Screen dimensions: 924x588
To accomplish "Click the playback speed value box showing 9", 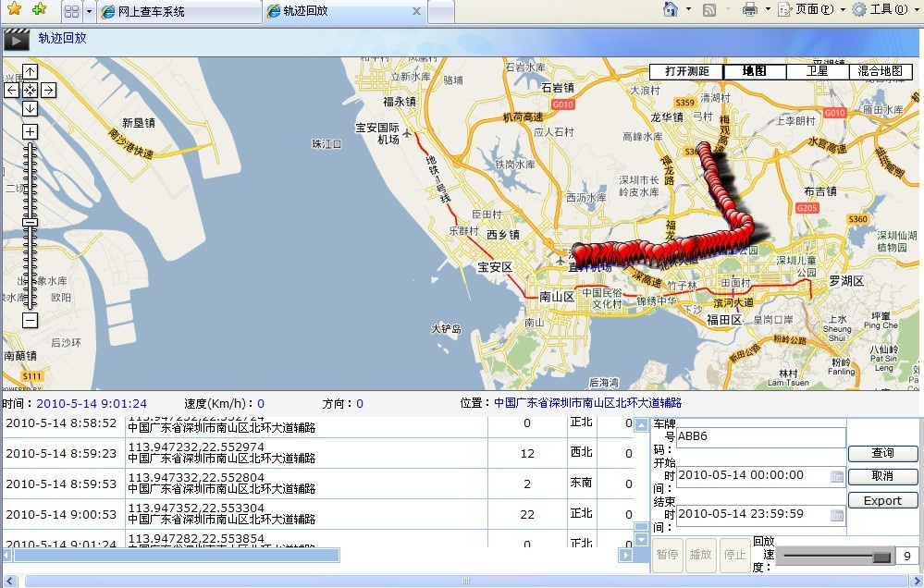I will (907, 556).
